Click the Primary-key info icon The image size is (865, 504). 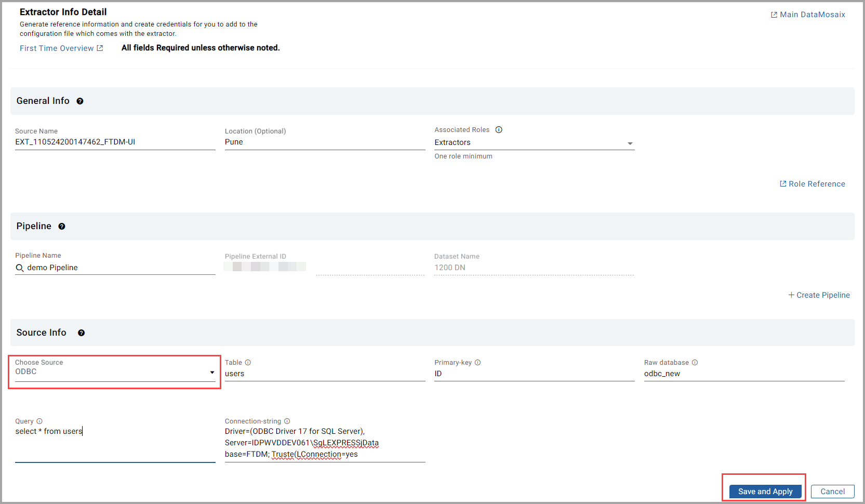pyautogui.click(x=477, y=363)
